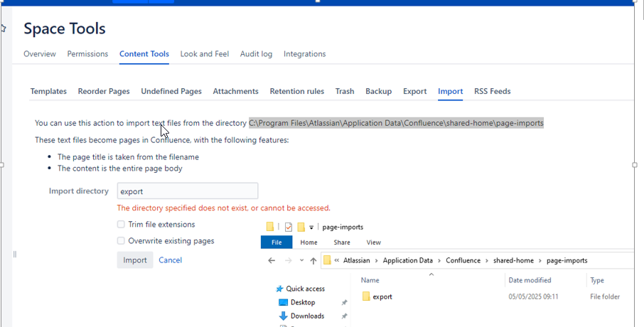Click page-imports in the address path
The image size is (644, 327).
pos(567,260)
